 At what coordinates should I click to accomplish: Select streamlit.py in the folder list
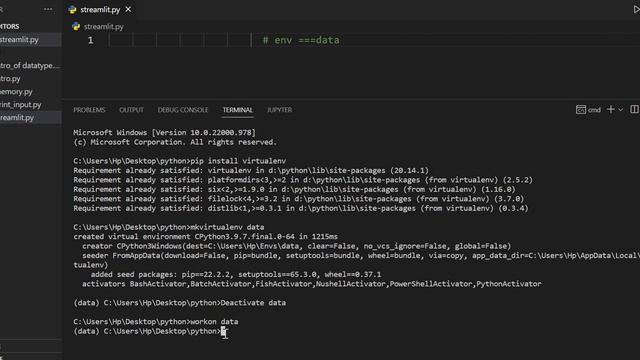[x=31, y=118]
